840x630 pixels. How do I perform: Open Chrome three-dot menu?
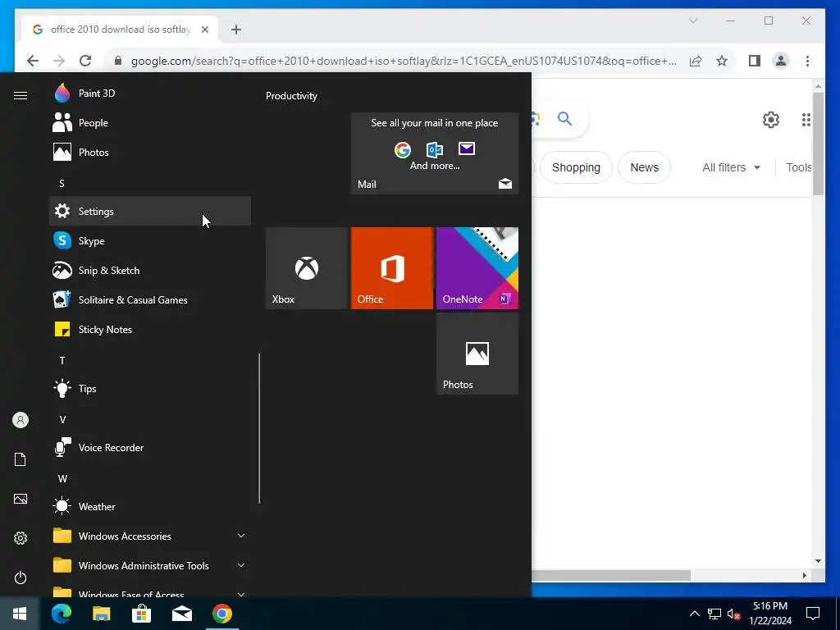(x=807, y=61)
